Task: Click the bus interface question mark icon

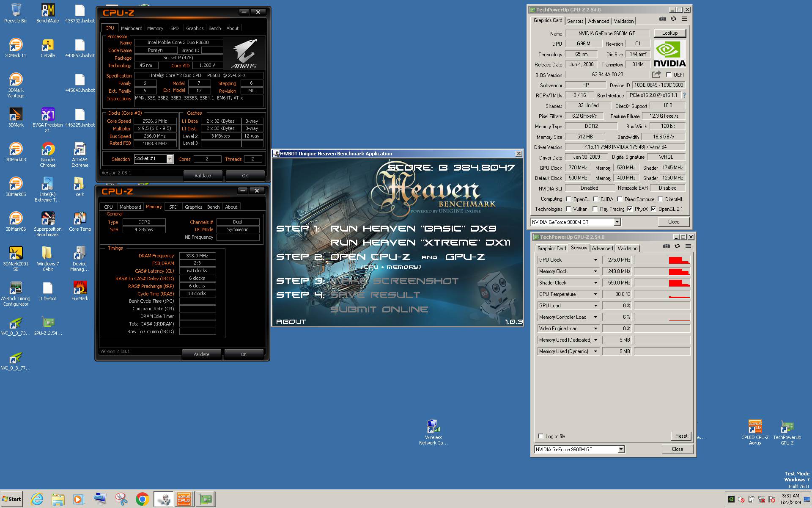Action: [684, 95]
